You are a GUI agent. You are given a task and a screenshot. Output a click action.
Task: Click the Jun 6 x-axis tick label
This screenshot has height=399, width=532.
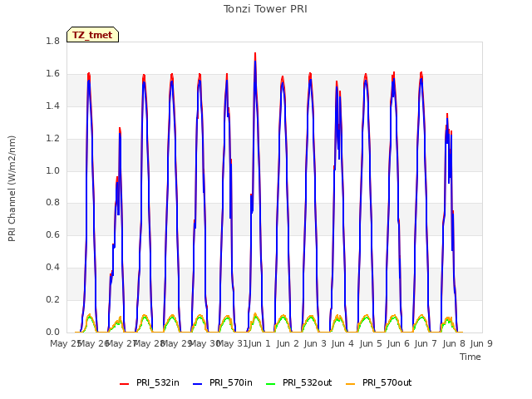(398, 343)
